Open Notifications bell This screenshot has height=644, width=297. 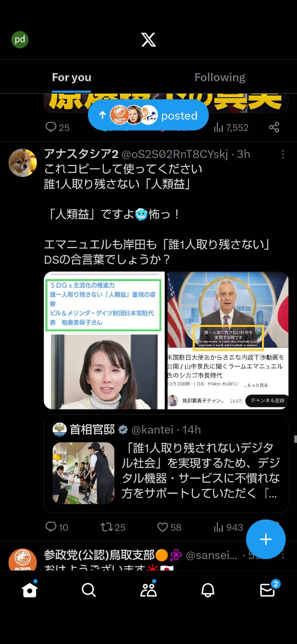tap(208, 590)
